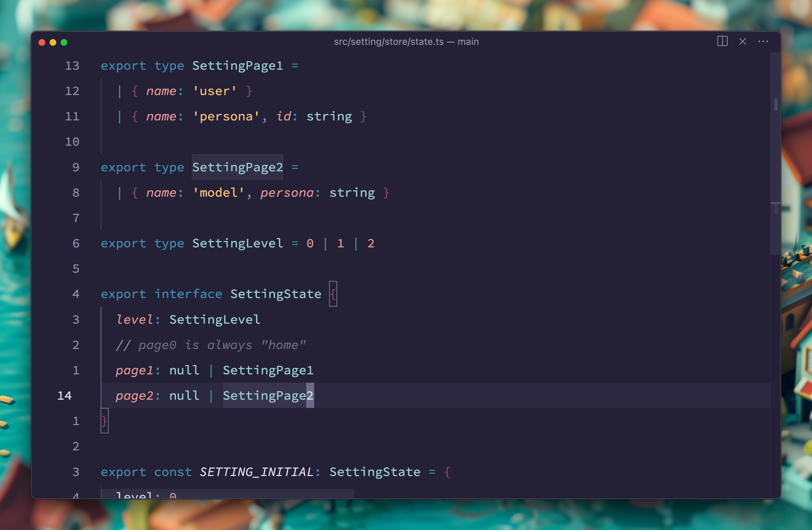Click the 'user' string literal

(x=215, y=91)
